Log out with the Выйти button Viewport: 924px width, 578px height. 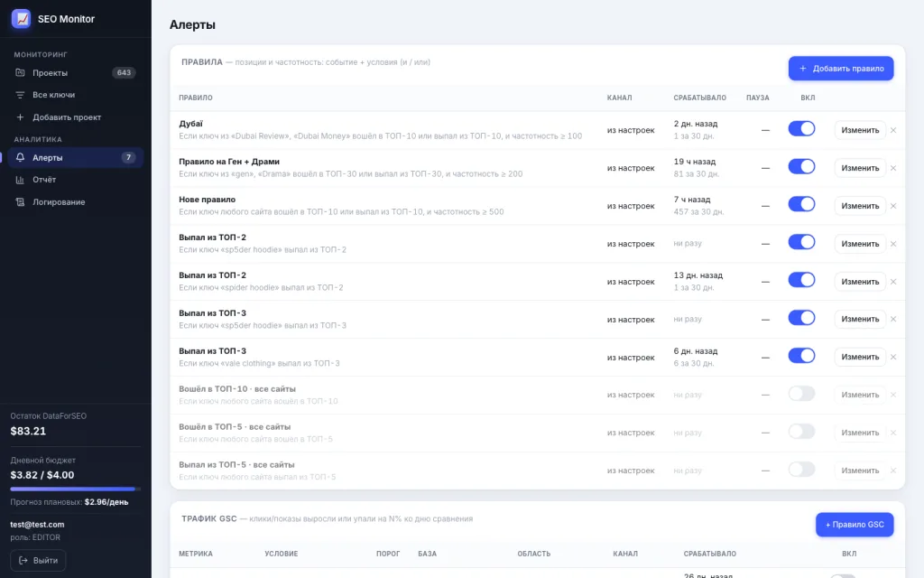point(38,560)
